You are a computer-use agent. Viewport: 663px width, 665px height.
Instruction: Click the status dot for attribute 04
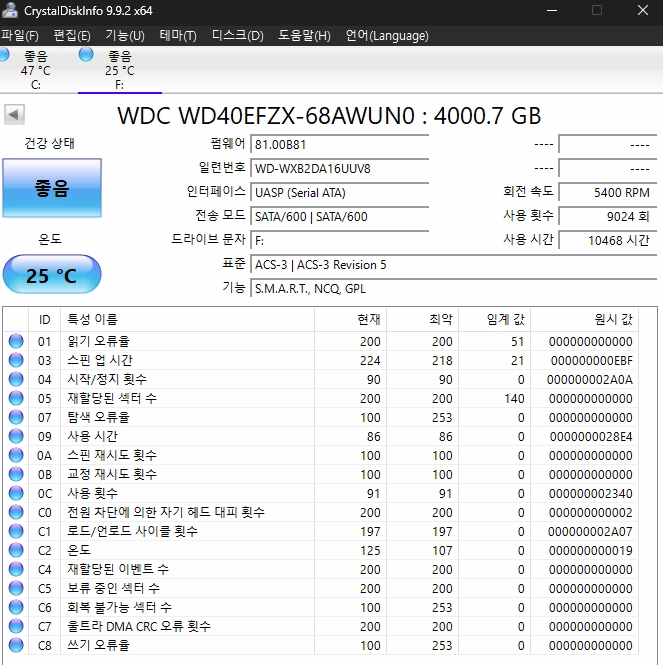[x=16, y=379]
